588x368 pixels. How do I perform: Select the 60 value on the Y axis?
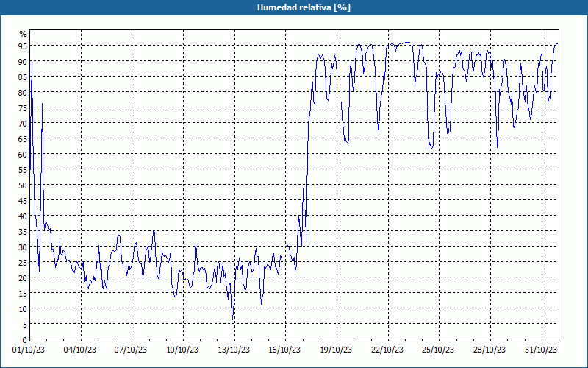click(x=23, y=154)
